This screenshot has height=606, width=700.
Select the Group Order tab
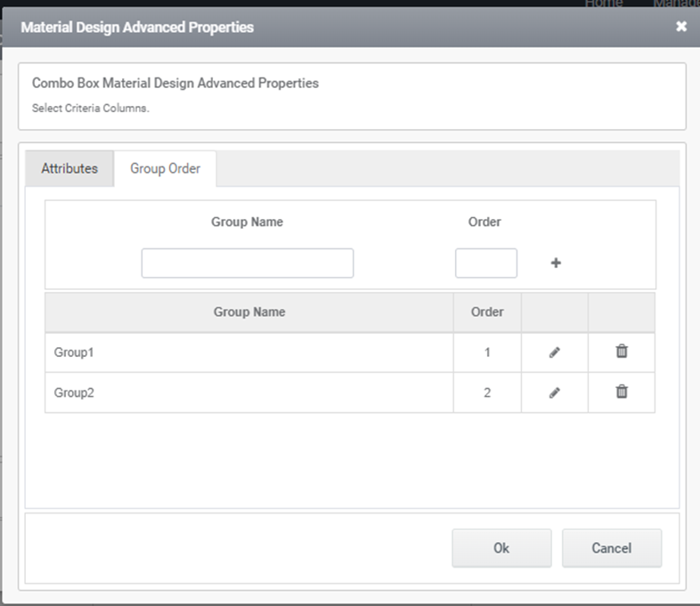click(165, 168)
